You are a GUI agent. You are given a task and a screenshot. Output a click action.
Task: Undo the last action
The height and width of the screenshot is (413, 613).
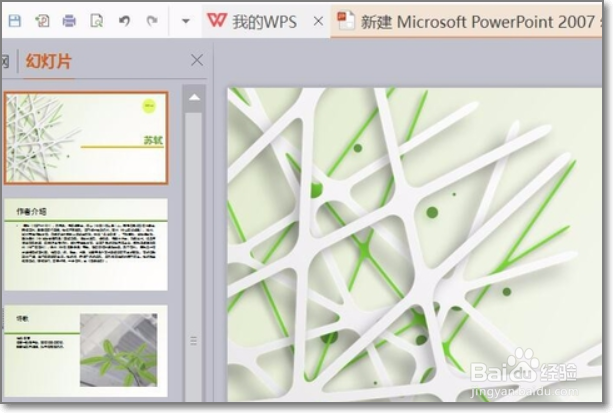tap(124, 20)
